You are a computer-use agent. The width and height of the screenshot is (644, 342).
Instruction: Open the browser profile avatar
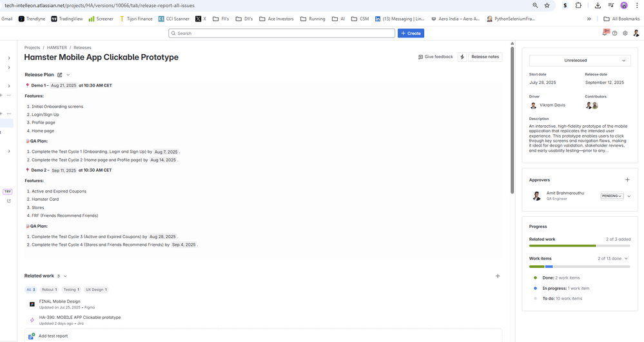[624, 5]
